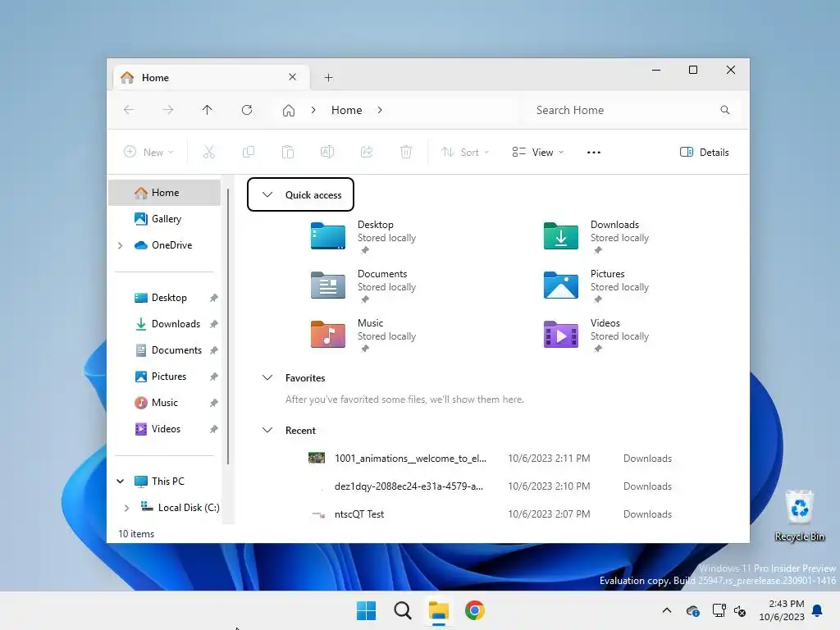The height and width of the screenshot is (630, 840).
Task: Click chevron after Home in address bar
Action: pyautogui.click(x=380, y=110)
